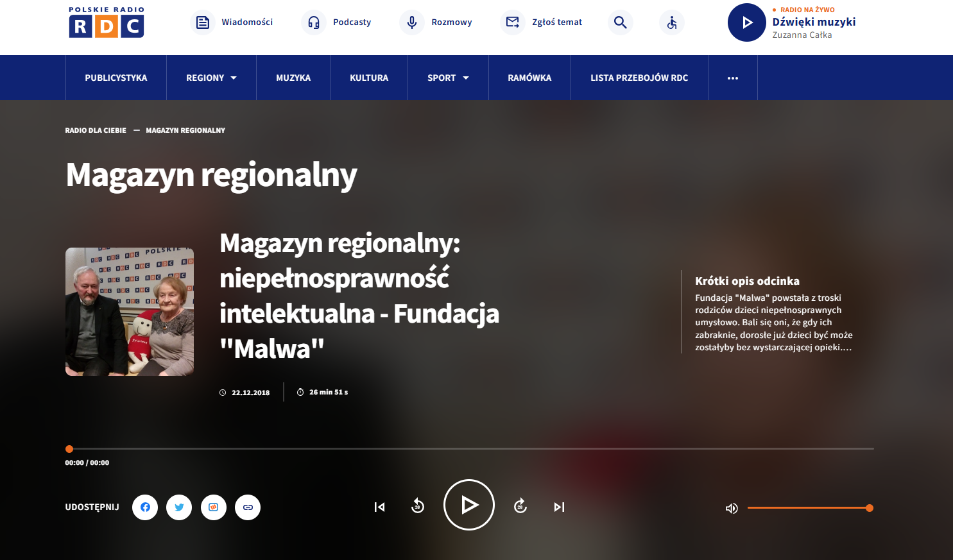Go to the Ramówka menu item
Screen dimensions: 953x560
[529, 78]
